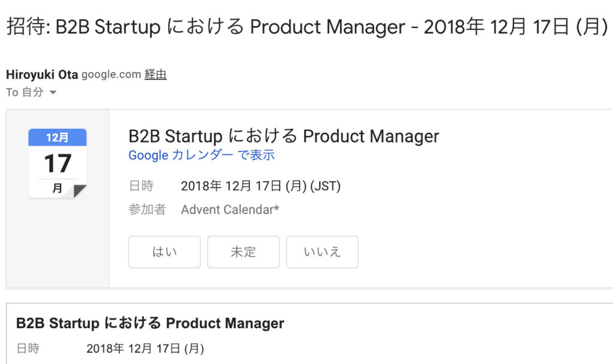Click the Advent Calendar* attendee name

(x=230, y=210)
